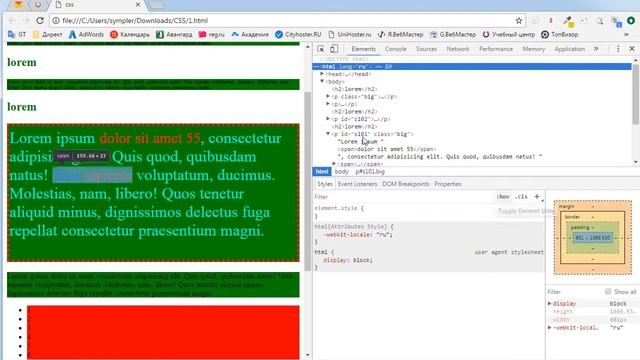Select body in the breadcrumb bar
The height and width of the screenshot is (360, 640).
click(x=342, y=172)
